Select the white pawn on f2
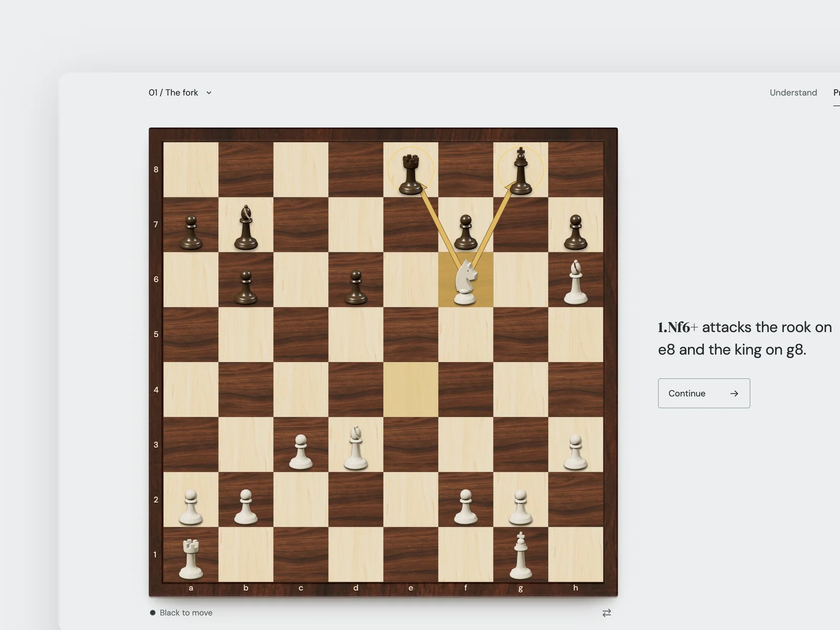The width and height of the screenshot is (840, 630). click(x=466, y=507)
